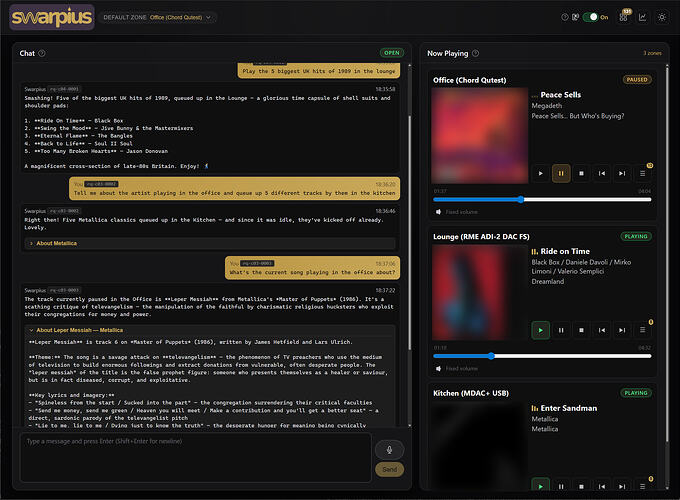Screen dimensions: 680x500
Task: Open the Office zone queue list icon
Action: [x=642, y=173]
